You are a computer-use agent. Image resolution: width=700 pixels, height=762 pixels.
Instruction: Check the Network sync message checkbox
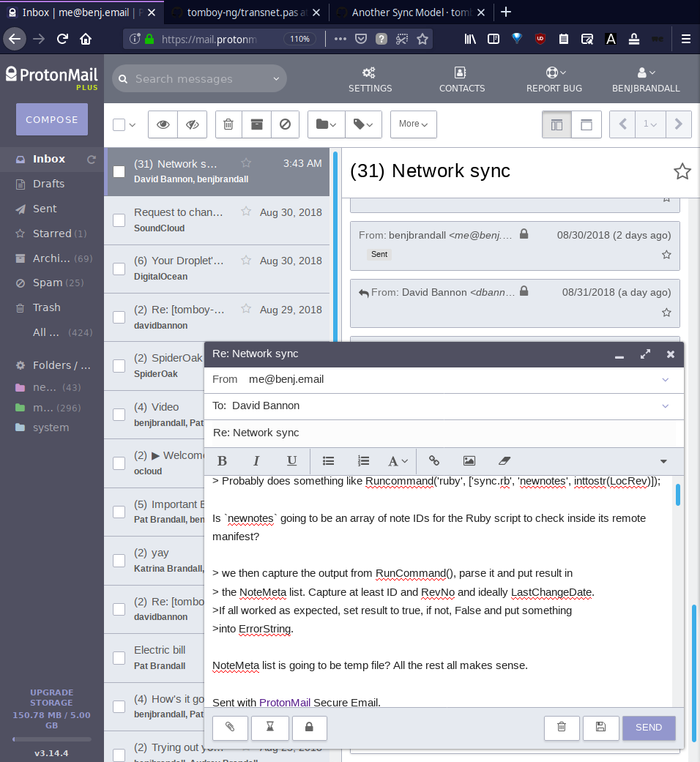[119, 171]
